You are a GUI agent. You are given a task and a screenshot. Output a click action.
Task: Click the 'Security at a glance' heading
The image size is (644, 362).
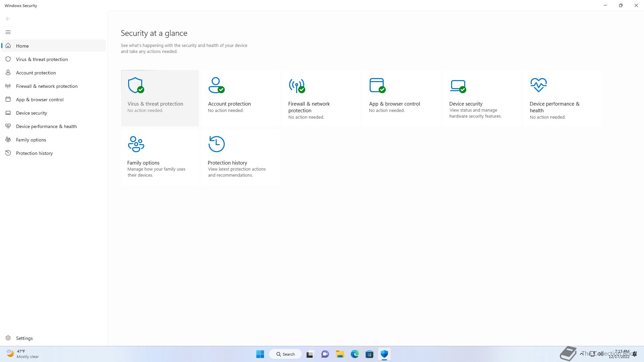pos(154,33)
